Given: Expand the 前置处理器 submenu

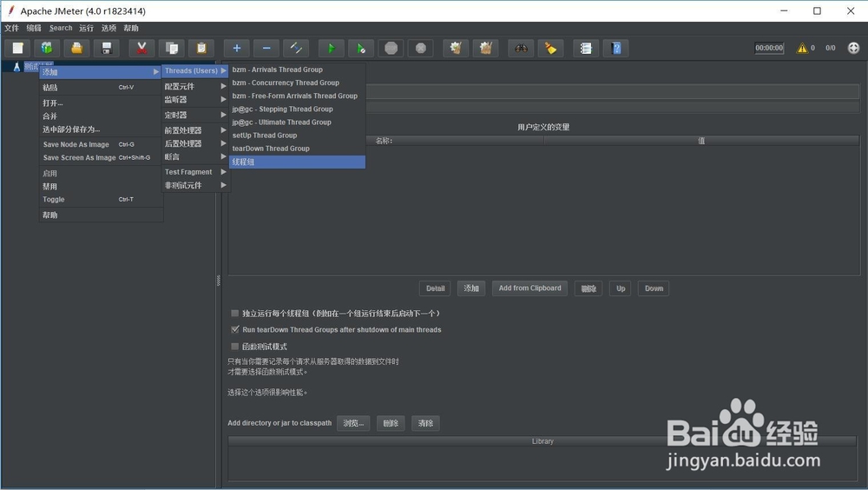Looking at the screenshot, I should (x=195, y=130).
